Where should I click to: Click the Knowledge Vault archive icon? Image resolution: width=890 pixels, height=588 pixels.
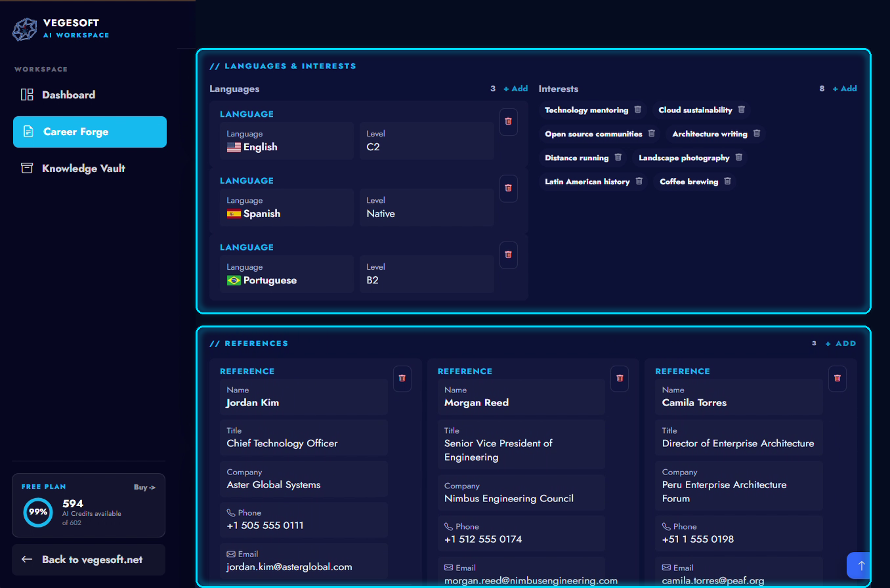pyautogui.click(x=27, y=168)
